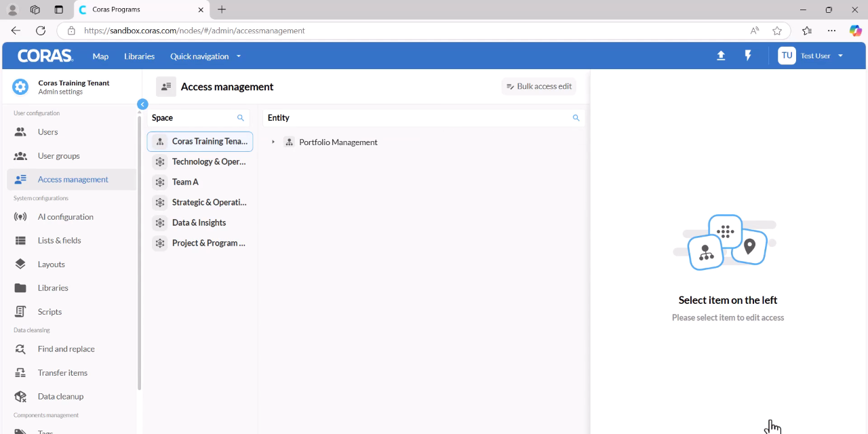Image resolution: width=868 pixels, height=434 pixels.
Task: Select the Team A space
Action: click(x=200, y=182)
